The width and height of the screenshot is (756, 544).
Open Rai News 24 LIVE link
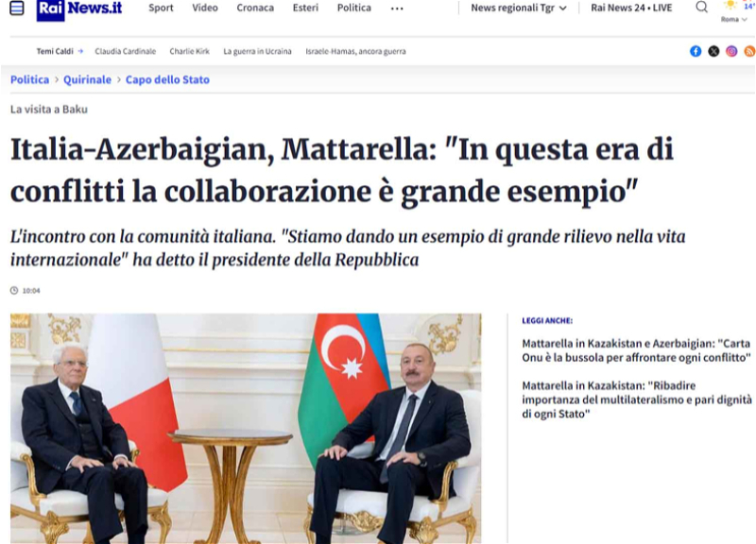point(631,8)
